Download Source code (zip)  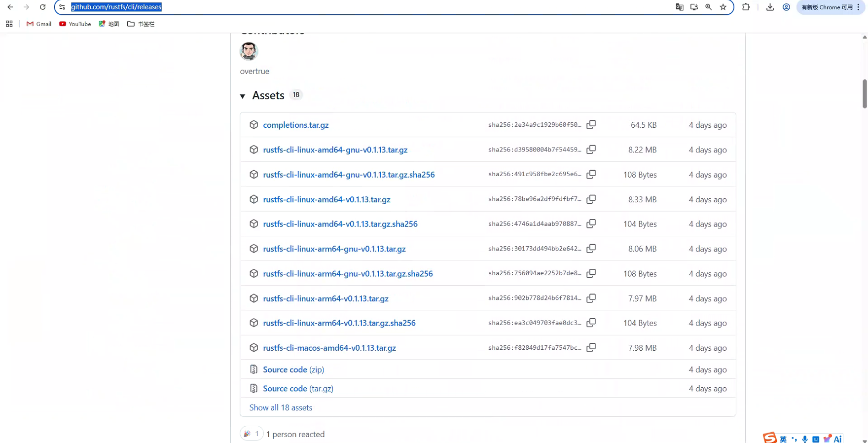pos(293,369)
